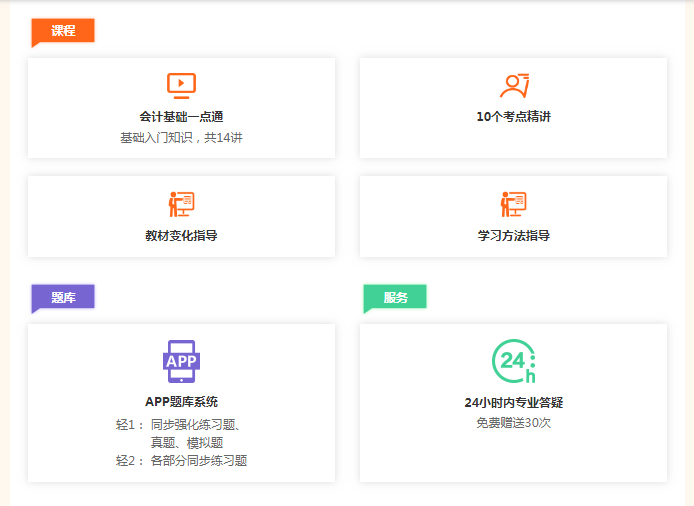Open the 24小时内专业答疑 title
This screenshot has width=694, height=506.
(x=513, y=402)
